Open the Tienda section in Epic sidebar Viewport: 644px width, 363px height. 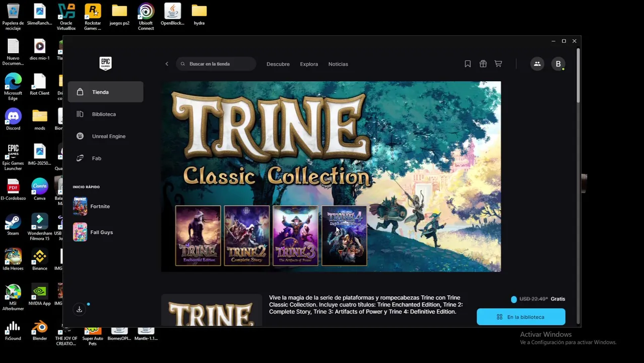pyautogui.click(x=105, y=92)
